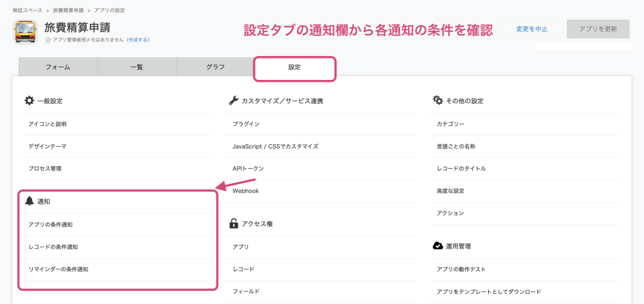This screenshot has width=644, height=304.
Task: Switch to the 一覧 tab
Action: pos(136,67)
